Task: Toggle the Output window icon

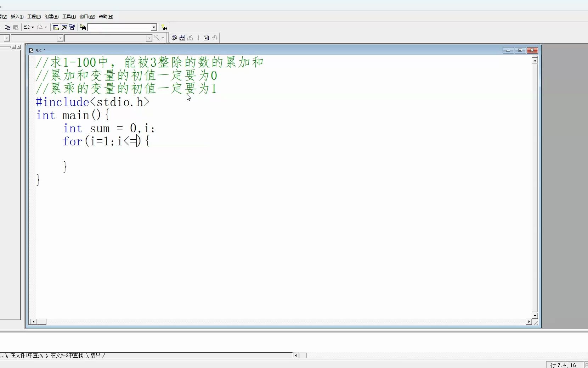Action: [64, 27]
